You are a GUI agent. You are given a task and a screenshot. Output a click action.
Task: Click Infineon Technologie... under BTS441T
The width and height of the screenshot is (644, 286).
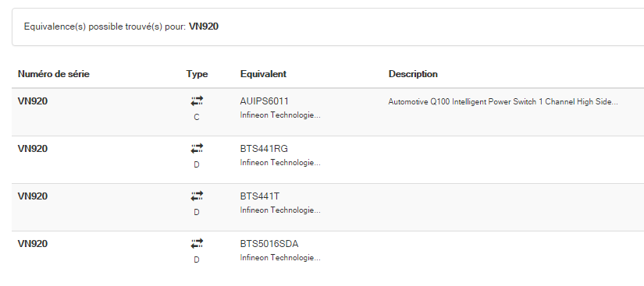point(280,210)
